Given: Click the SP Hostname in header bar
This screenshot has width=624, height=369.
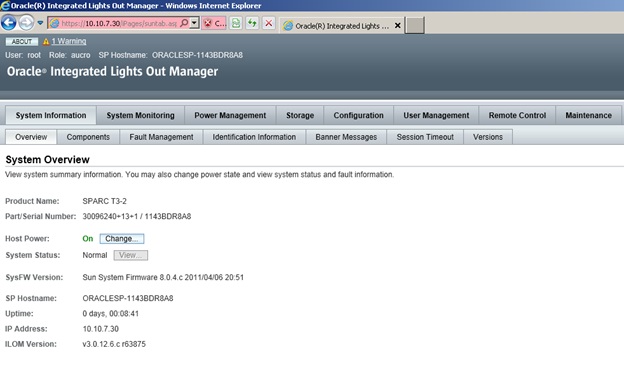Looking at the screenshot, I should tap(171, 55).
